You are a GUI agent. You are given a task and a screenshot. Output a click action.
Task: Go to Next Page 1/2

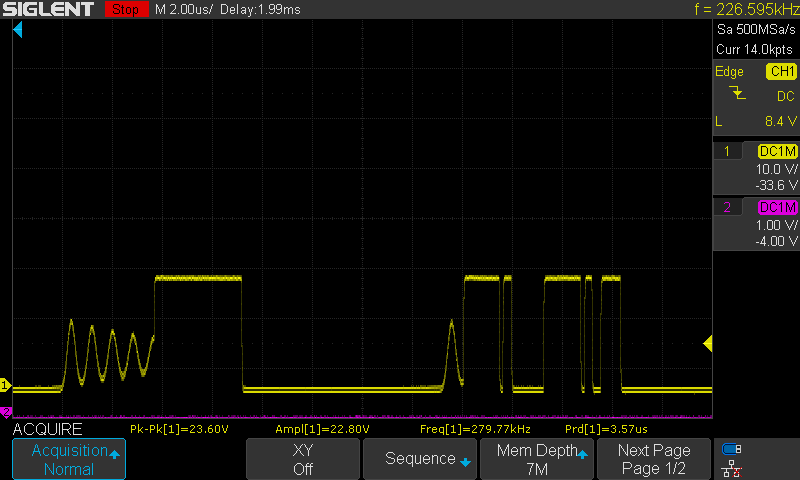click(x=654, y=459)
